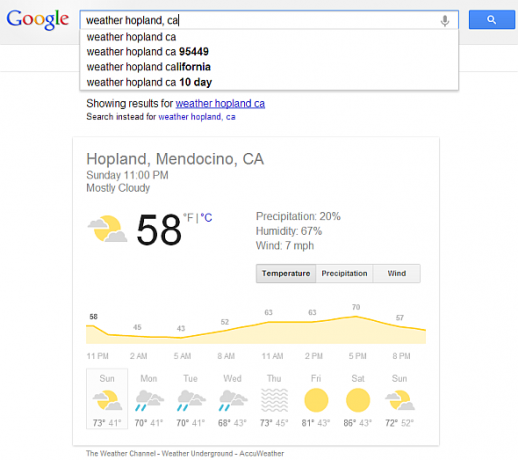Select Thursday's foggy forecast icon
The image size is (518, 460).
[x=274, y=400]
